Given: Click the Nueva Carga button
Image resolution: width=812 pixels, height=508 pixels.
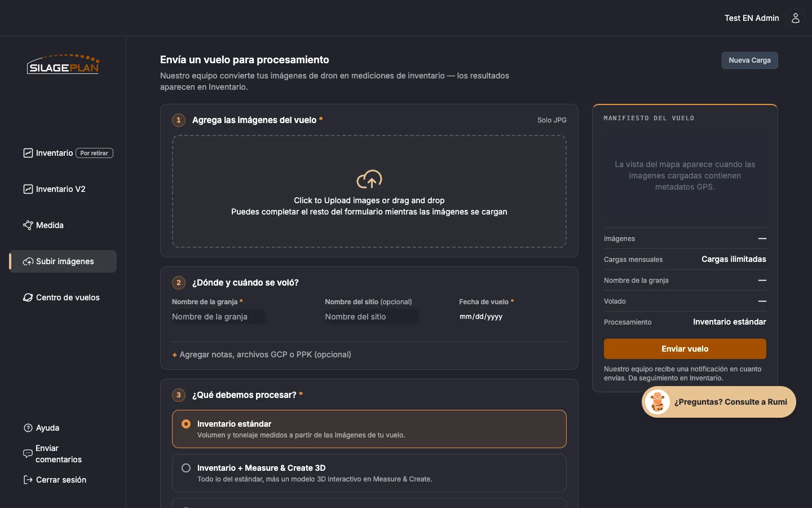Looking at the screenshot, I should pos(749,60).
